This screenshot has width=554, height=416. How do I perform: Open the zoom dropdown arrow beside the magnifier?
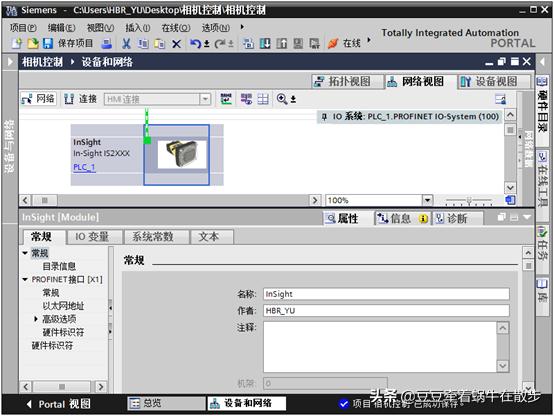[293, 100]
